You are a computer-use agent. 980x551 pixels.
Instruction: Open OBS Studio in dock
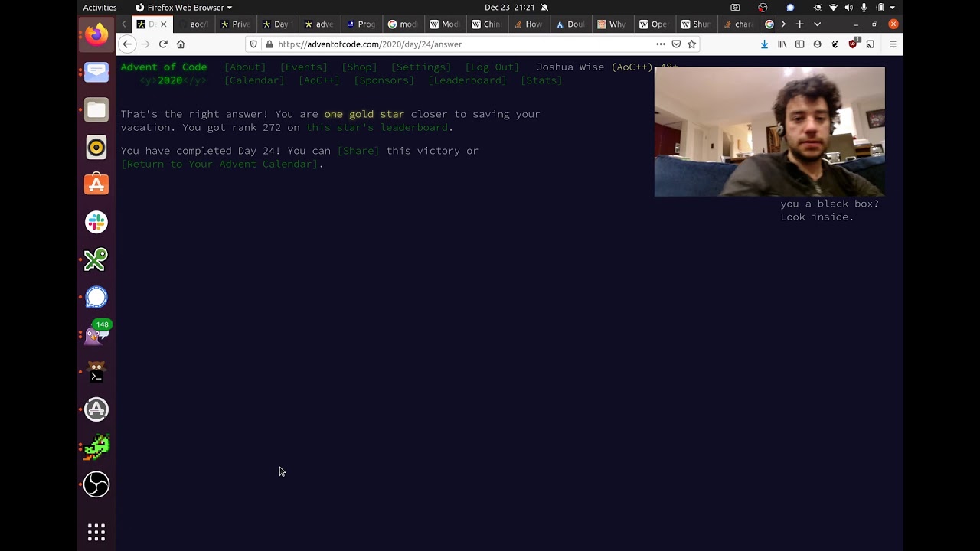pyautogui.click(x=96, y=484)
